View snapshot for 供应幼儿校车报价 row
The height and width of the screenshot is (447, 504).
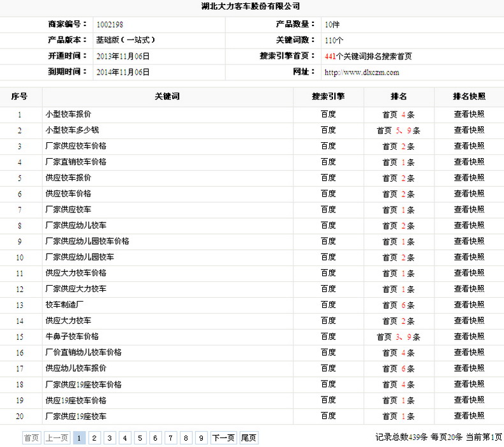(469, 369)
